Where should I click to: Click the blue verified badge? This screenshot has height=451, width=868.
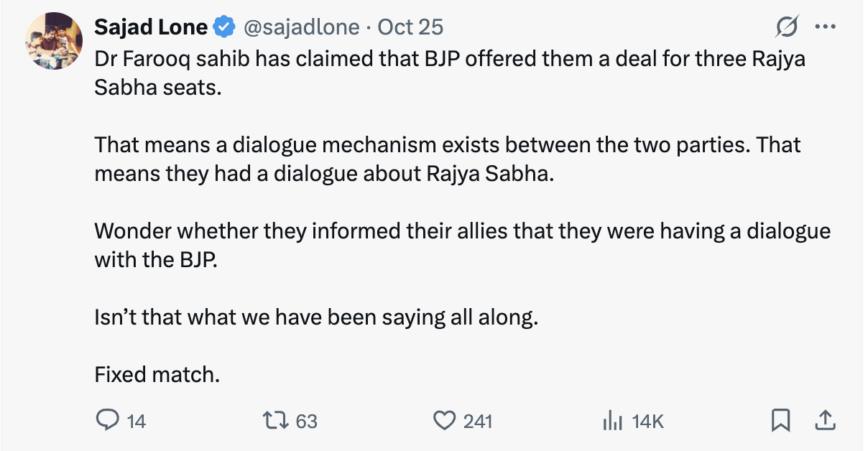[x=225, y=27]
